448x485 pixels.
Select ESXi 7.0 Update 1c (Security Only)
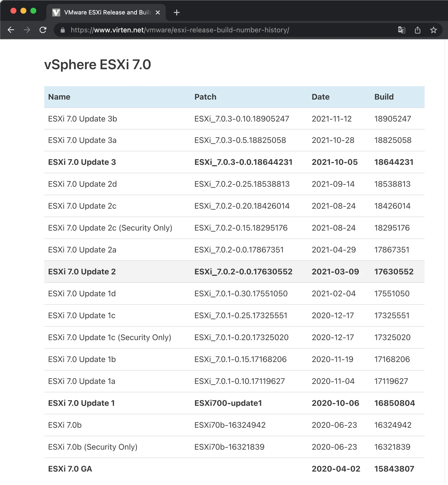coord(110,337)
